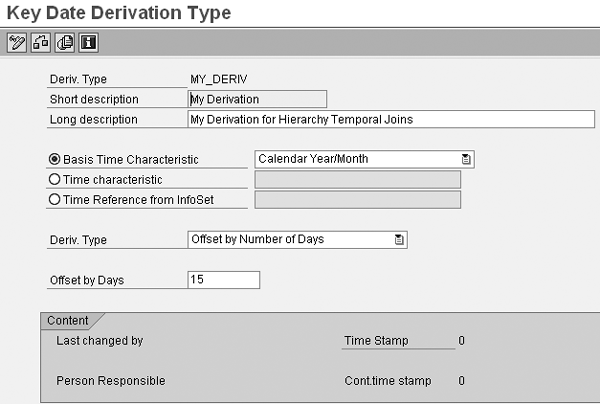Click the stacked-documents toolbar icon
The width and height of the screenshot is (600, 404).
click(x=65, y=42)
